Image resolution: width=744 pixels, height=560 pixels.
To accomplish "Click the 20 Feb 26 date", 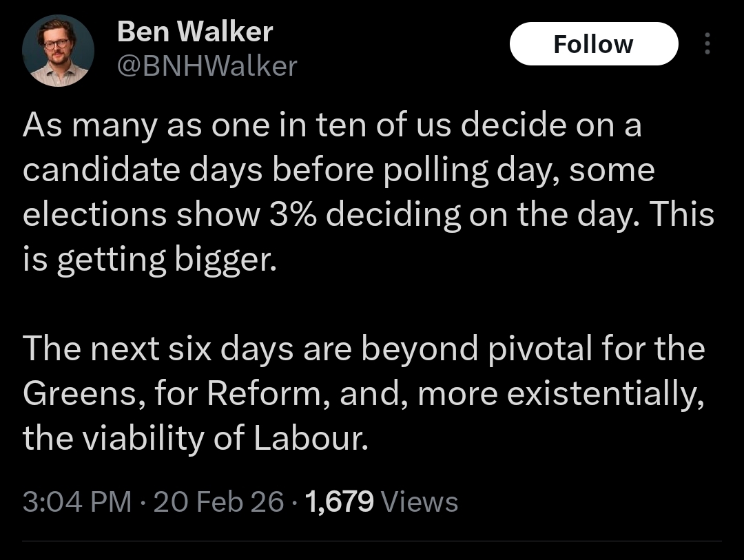I will tap(218, 501).
